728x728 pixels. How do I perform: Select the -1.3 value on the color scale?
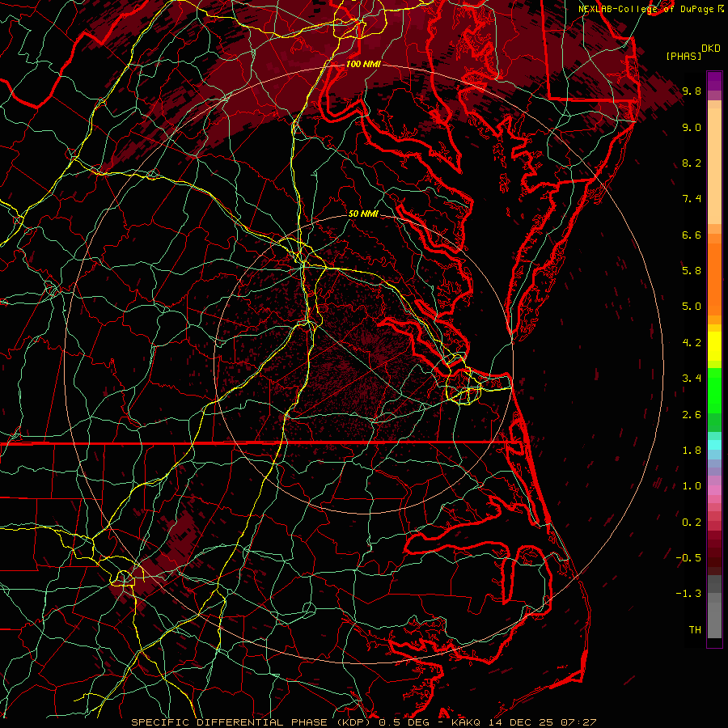coord(688,594)
